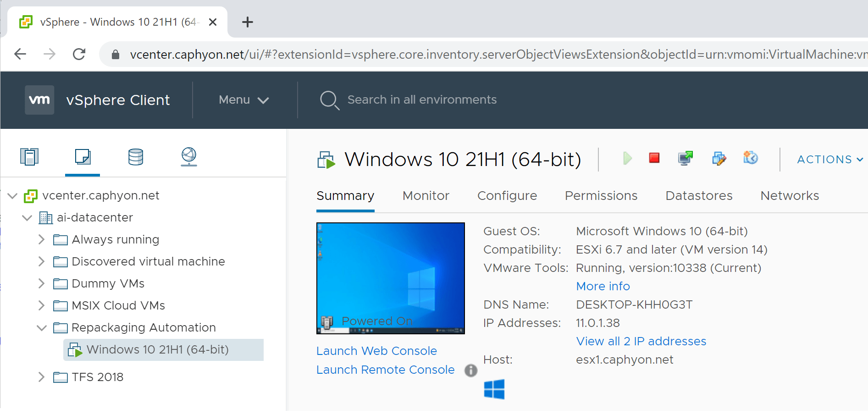
Task: Open the Networking view icon
Action: coord(189,156)
